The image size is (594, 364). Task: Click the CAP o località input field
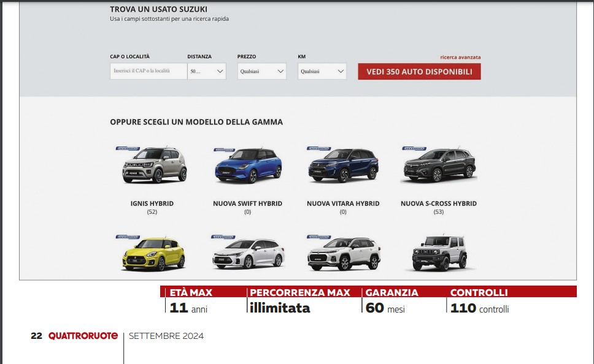click(148, 71)
